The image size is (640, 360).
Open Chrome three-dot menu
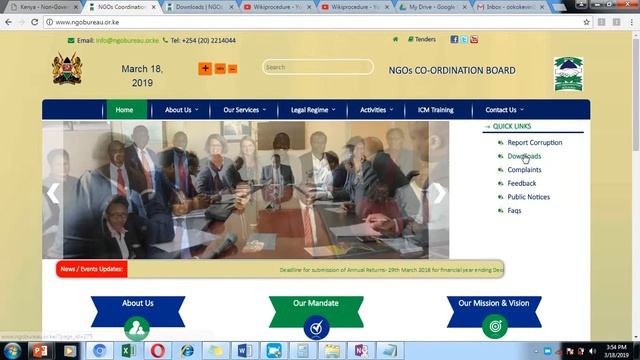pos(631,22)
